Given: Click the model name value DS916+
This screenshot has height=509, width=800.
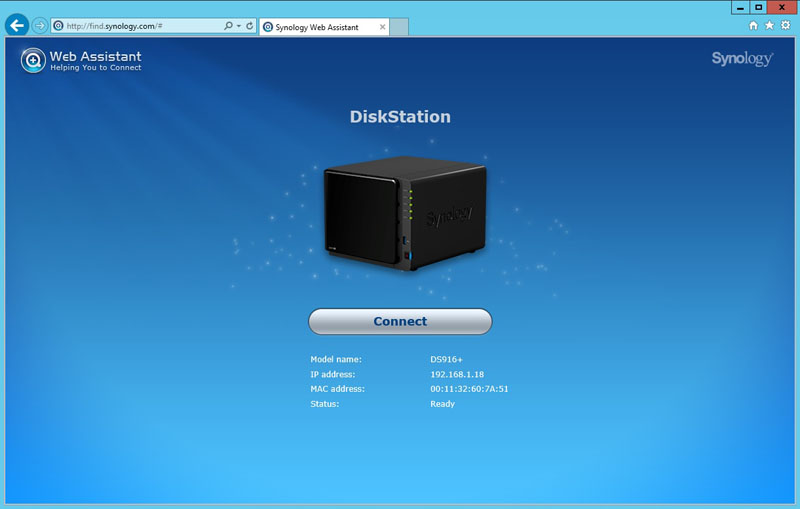Looking at the screenshot, I should (x=446, y=360).
